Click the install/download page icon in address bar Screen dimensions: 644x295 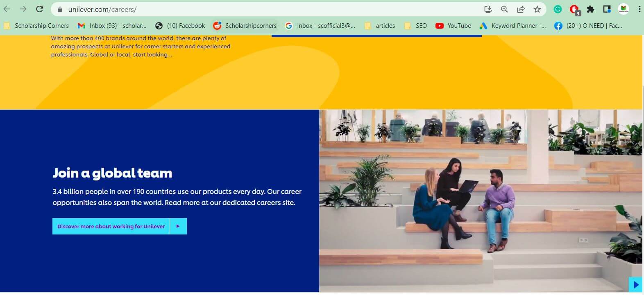point(488,9)
